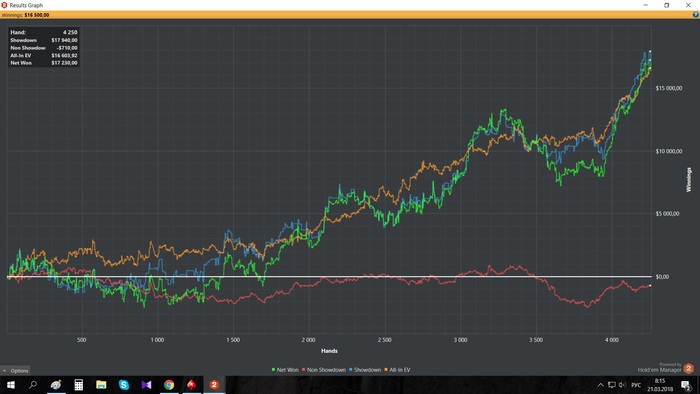Toggle the Non Showdown legend entry
This screenshot has height=394, width=700.
tap(324, 370)
